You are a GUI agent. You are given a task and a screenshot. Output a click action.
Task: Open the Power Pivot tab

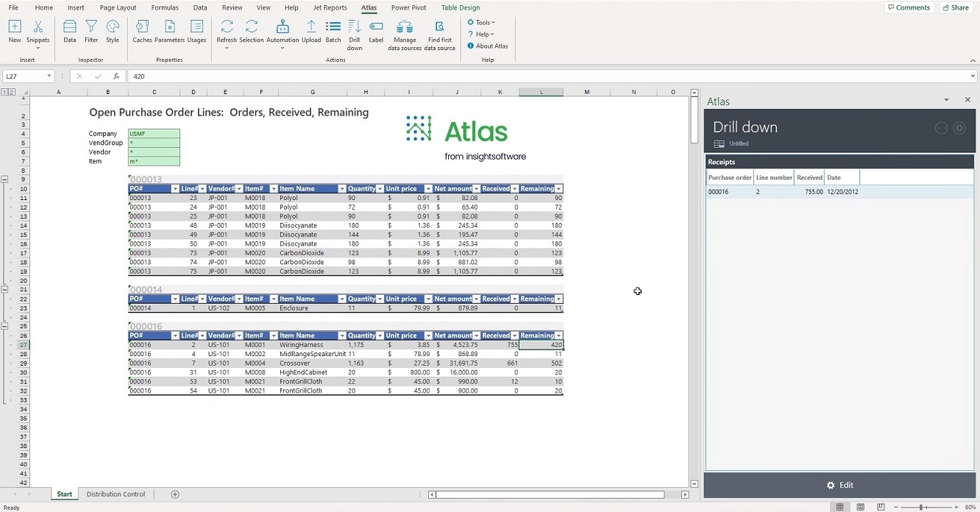coord(408,7)
